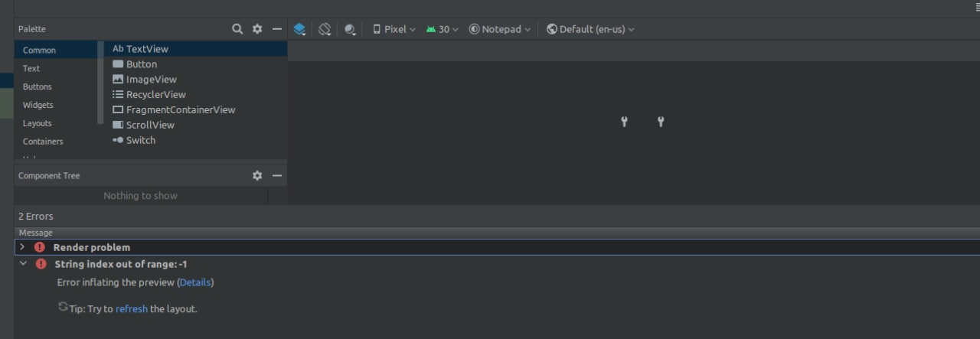The width and height of the screenshot is (980, 339).
Task: Pick Button from the palette list
Action: pyautogui.click(x=195, y=64)
